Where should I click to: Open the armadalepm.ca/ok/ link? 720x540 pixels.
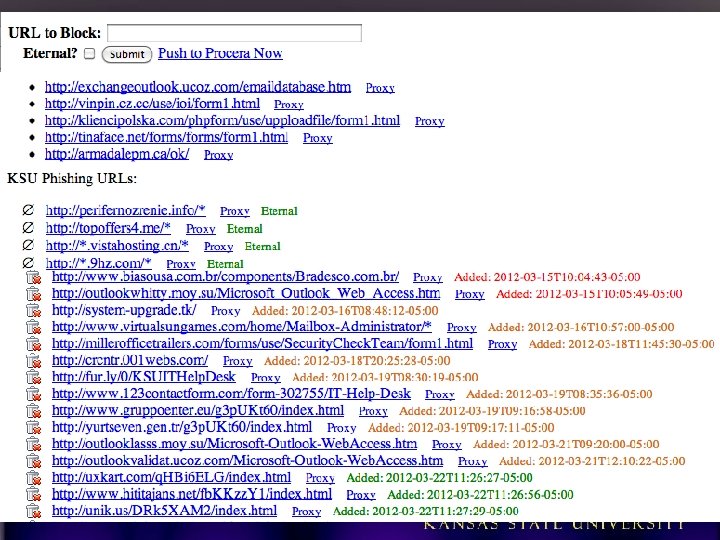tap(117, 154)
